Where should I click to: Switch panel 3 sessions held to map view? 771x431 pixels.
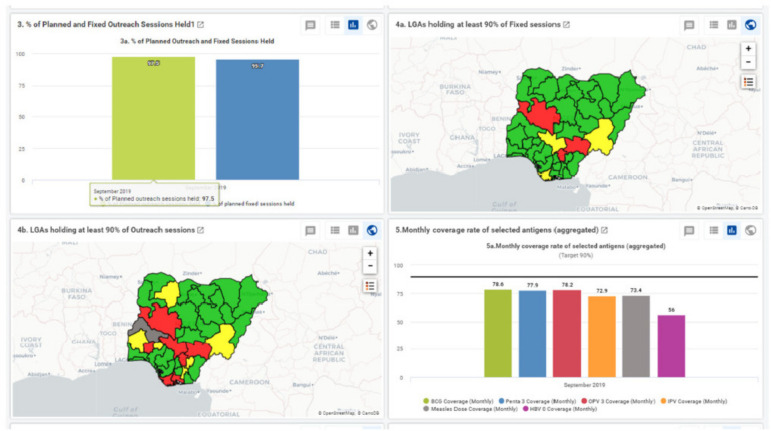372,25
